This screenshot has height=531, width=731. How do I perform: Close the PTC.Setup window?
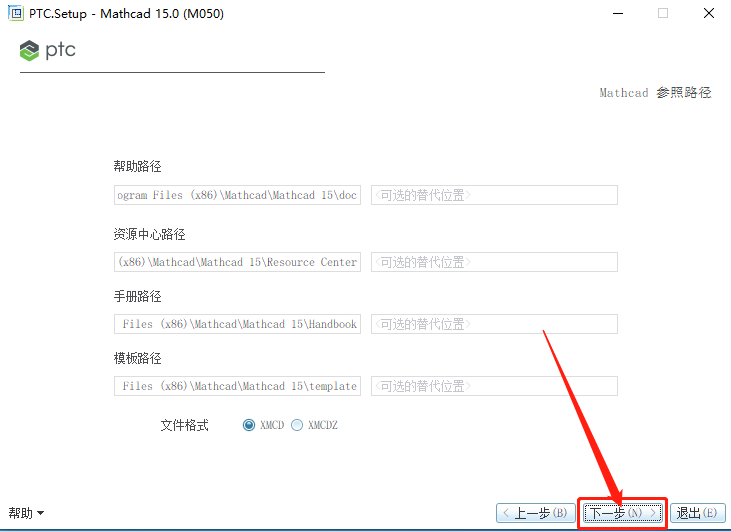click(709, 13)
